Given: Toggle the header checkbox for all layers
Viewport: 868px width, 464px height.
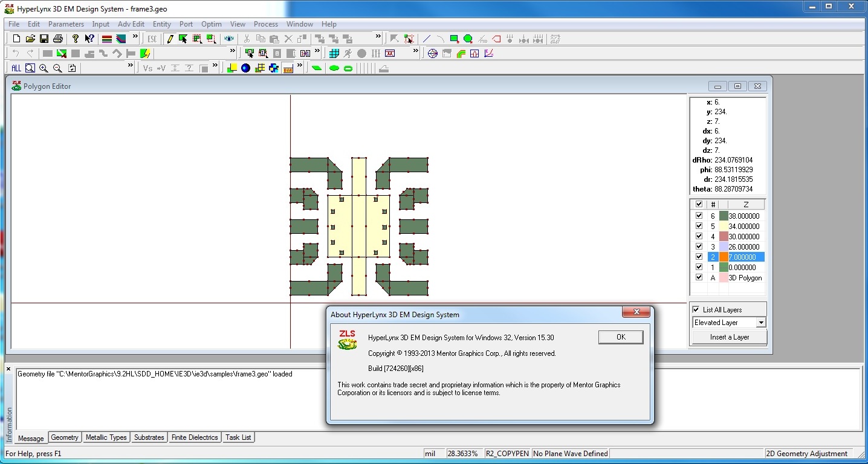Looking at the screenshot, I should 699,204.
